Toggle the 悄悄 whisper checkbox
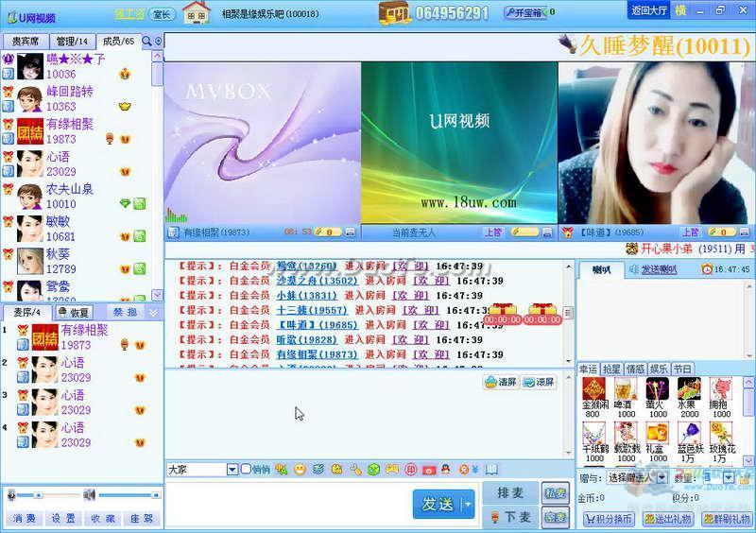The image size is (756, 533). pyautogui.click(x=246, y=469)
